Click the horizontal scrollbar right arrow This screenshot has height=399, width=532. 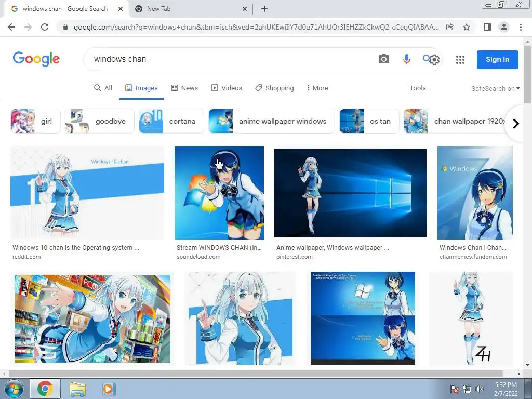coord(519,374)
